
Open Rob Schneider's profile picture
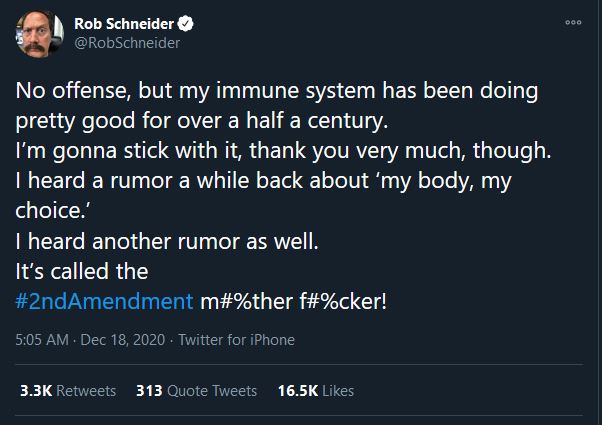point(38,36)
